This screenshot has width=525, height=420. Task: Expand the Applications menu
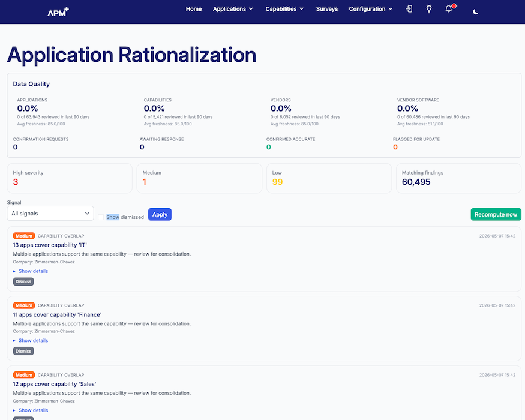pos(233,9)
